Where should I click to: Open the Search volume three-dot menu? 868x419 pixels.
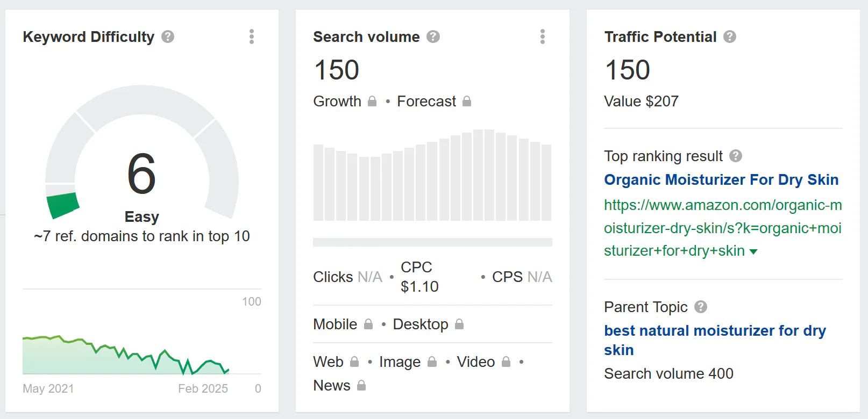[x=542, y=37]
